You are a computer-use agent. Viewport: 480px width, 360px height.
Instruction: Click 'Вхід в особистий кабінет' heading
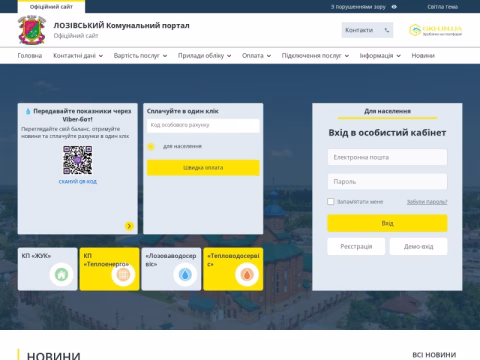[x=387, y=133]
